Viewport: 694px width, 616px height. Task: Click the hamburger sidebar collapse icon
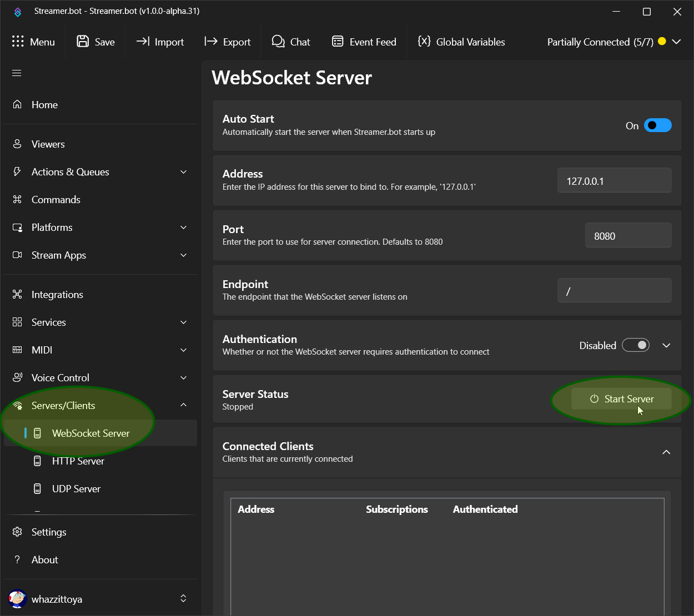(x=17, y=73)
